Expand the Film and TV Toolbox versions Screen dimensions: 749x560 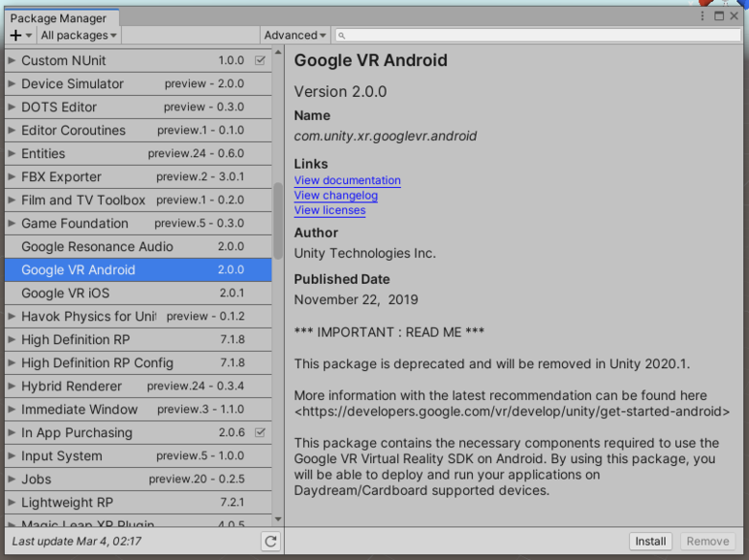tap(12, 200)
